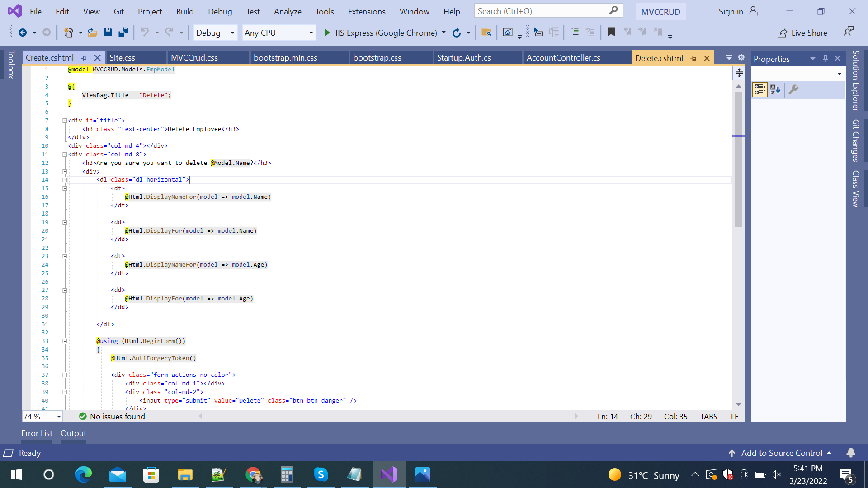Click the Open File folder icon
The image size is (868, 488).
pyautogui.click(x=92, y=33)
